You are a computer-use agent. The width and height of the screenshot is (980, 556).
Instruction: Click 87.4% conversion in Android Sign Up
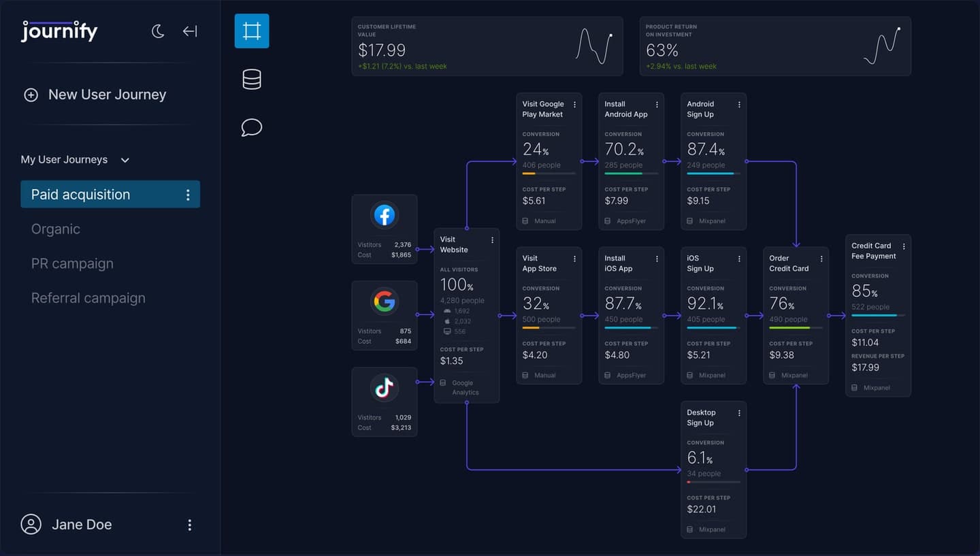click(x=706, y=149)
